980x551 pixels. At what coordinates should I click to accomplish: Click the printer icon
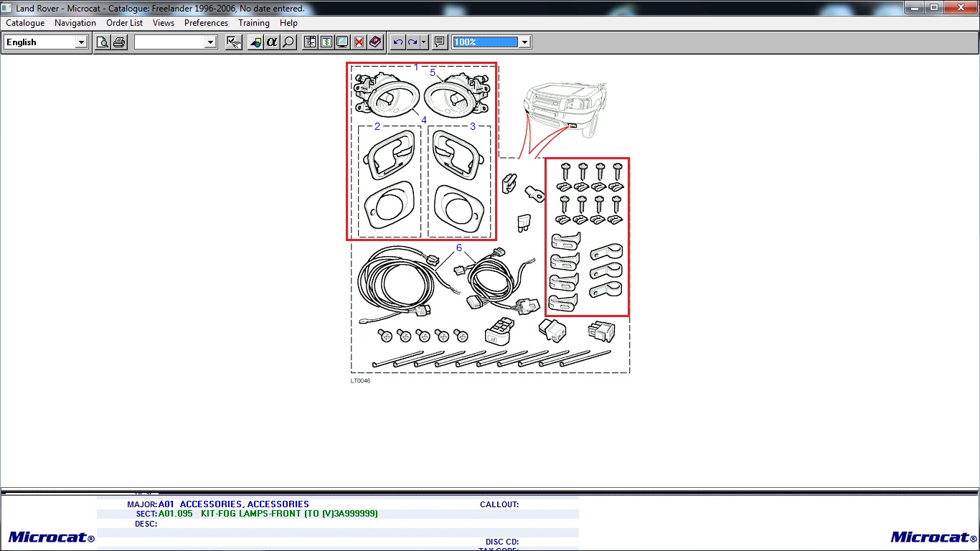(x=119, y=42)
